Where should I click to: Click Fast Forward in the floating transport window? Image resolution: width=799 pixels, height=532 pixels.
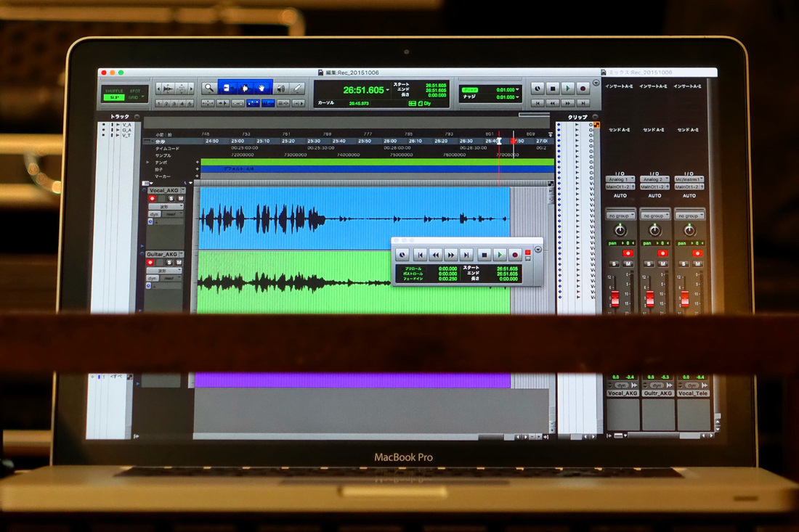450,255
